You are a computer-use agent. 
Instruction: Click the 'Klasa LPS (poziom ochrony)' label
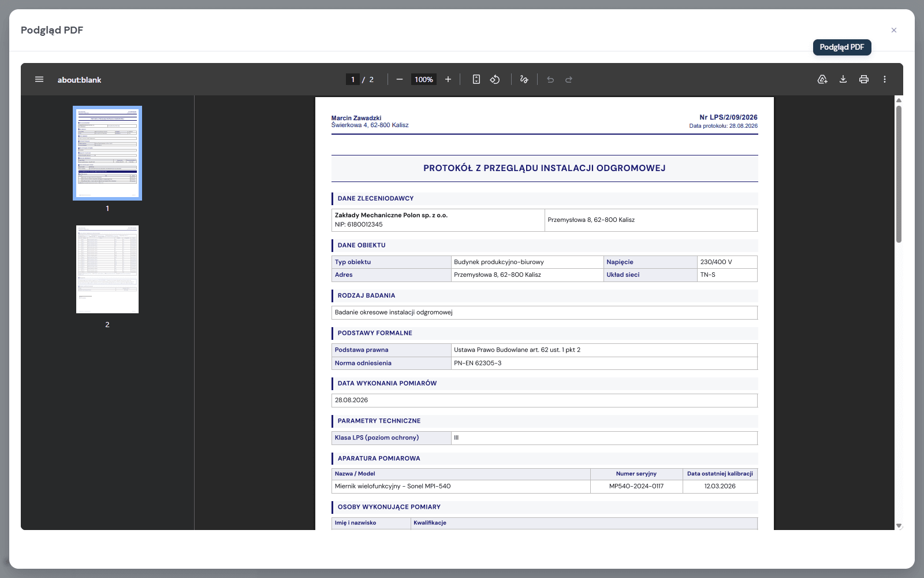377,438
